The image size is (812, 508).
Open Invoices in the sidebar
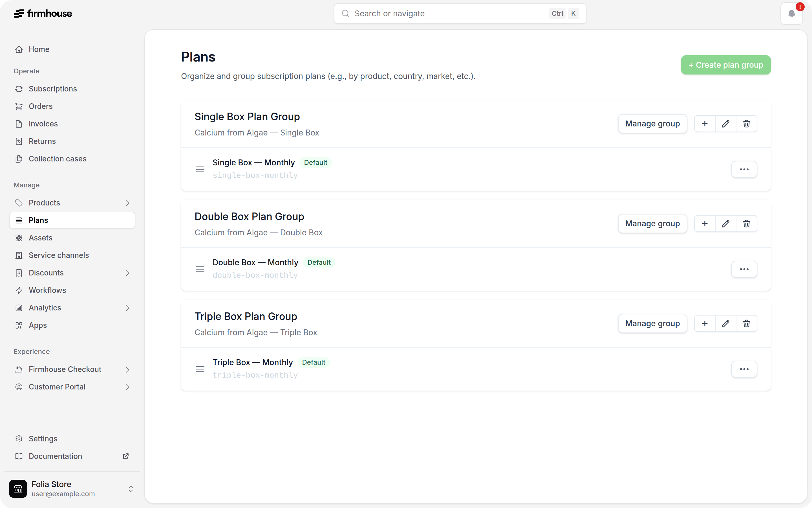click(72, 124)
